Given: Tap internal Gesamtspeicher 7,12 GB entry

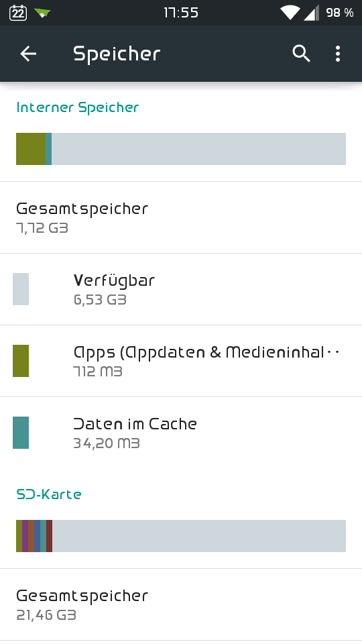Looking at the screenshot, I should pos(181,217).
